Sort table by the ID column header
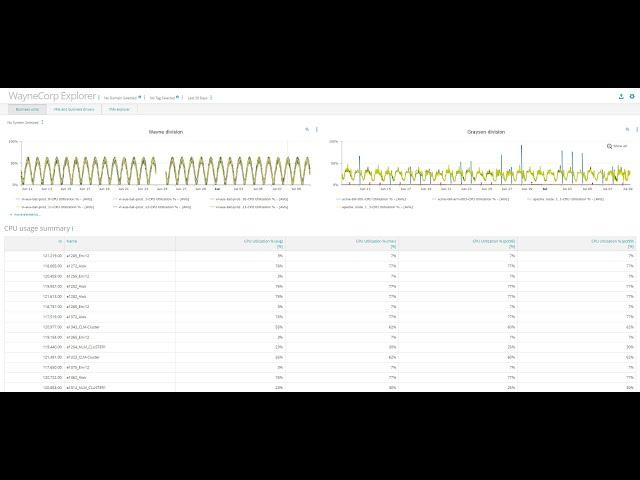The width and height of the screenshot is (640, 480). click(60, 241)
